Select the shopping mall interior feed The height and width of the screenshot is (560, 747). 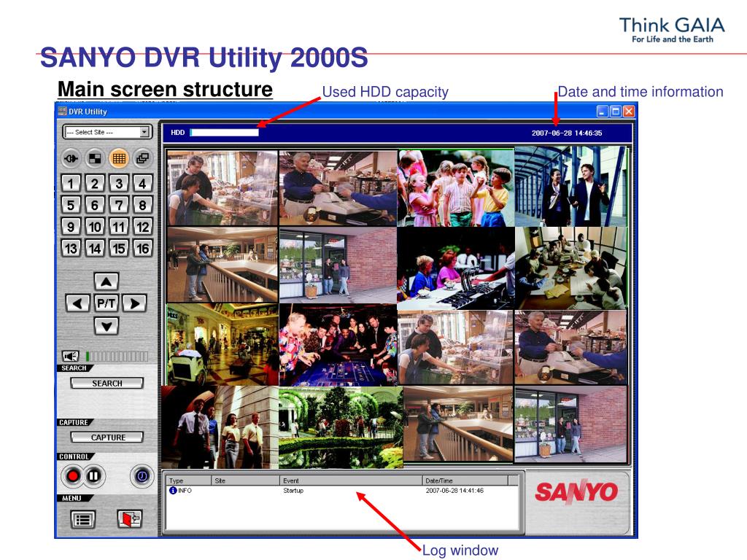[x=222, y=345]
